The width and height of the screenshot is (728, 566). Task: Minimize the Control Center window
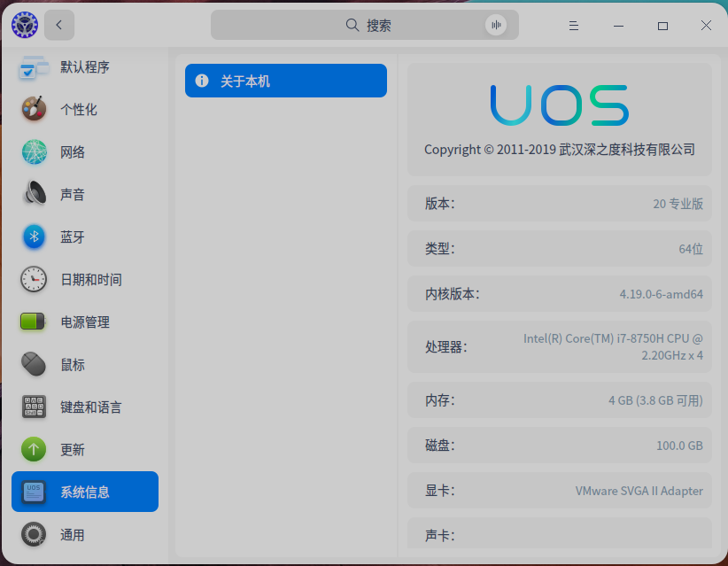coord(618,26)
